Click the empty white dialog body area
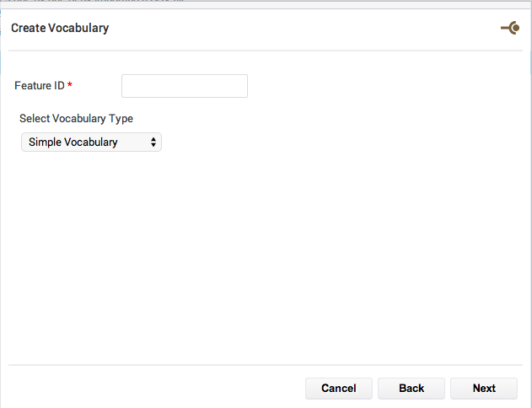 (266, 258)
